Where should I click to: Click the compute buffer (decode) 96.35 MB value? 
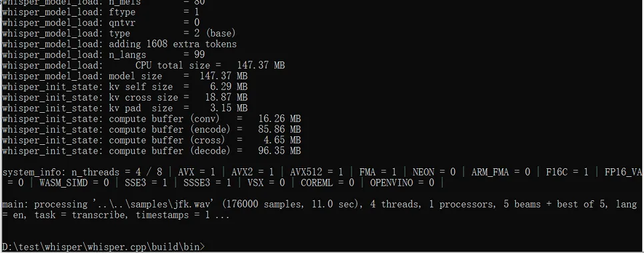pos(280,151)
